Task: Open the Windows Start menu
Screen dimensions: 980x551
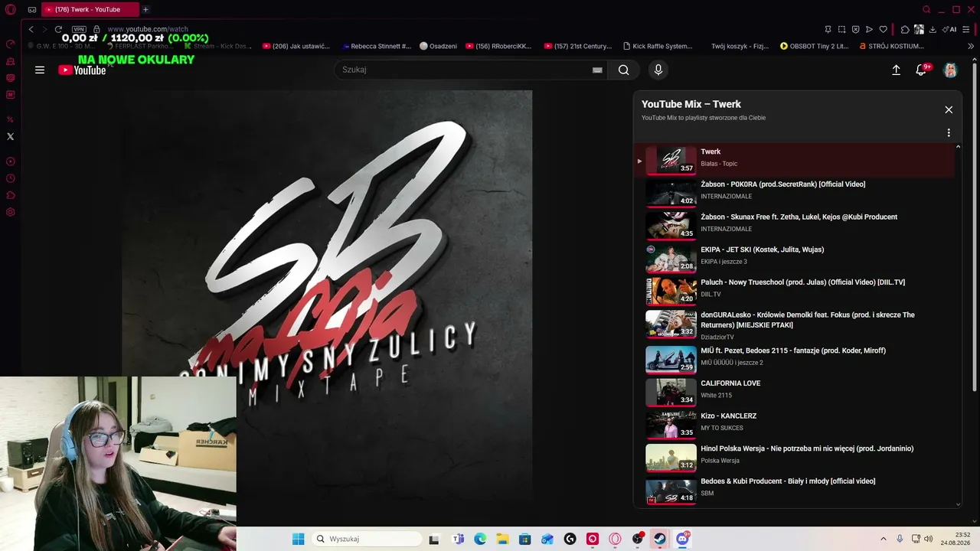Action: click(x=299, y=539)
